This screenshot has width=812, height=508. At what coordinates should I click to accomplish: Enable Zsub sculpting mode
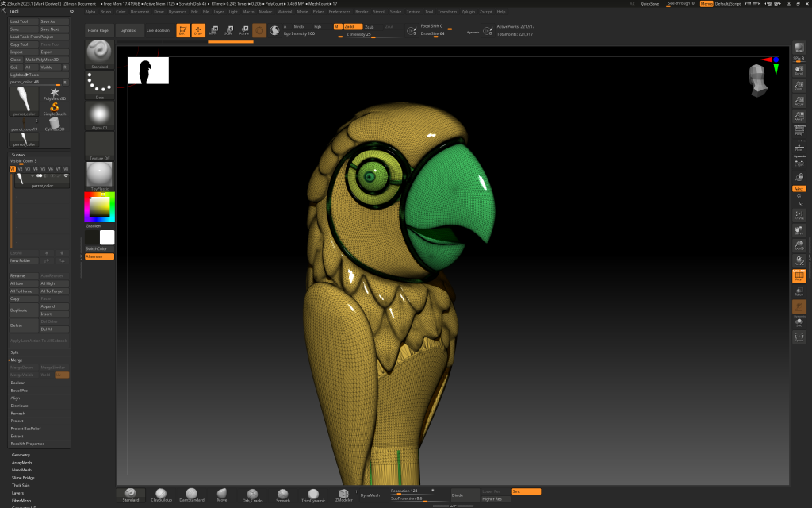[370, 26]
